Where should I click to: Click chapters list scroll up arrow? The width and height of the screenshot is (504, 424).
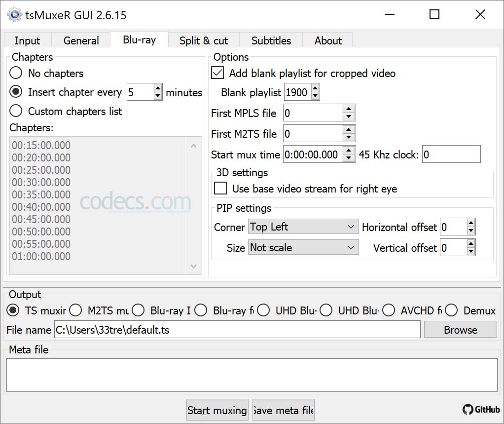point(193,146)
